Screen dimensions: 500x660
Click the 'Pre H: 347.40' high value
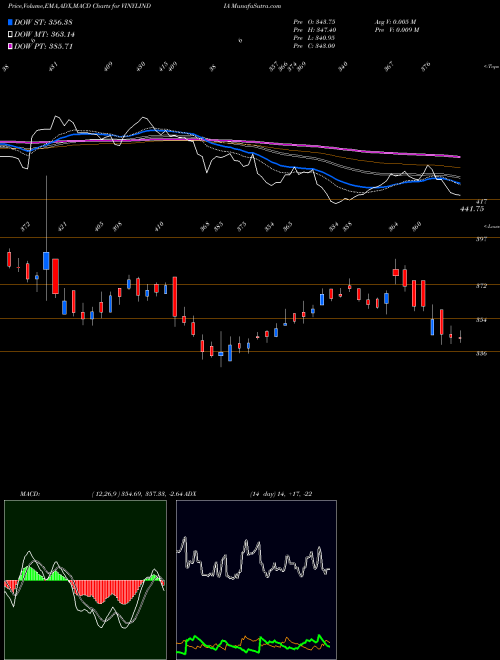click(x=314, y=30)
